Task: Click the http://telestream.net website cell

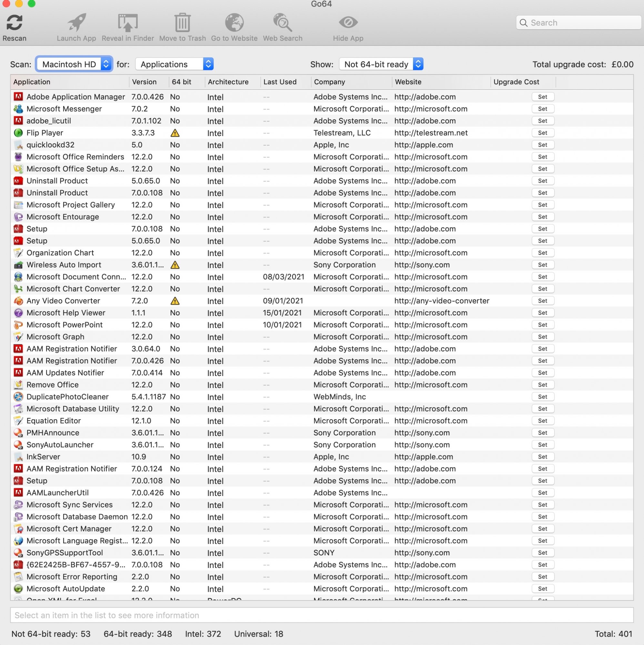Action: pos(431,133)
